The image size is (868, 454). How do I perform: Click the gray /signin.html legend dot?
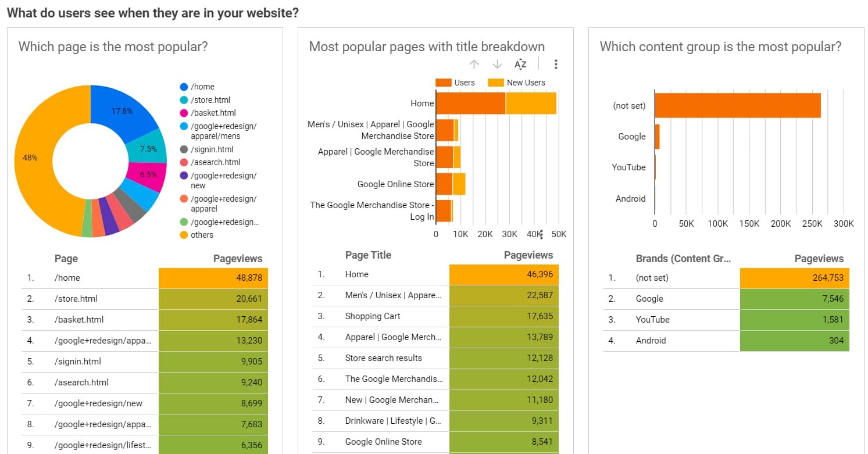point(184,149)
